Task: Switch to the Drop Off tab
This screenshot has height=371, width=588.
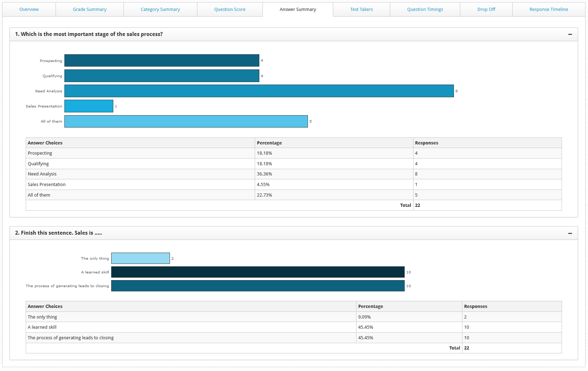Action: [x=486, y=10]
